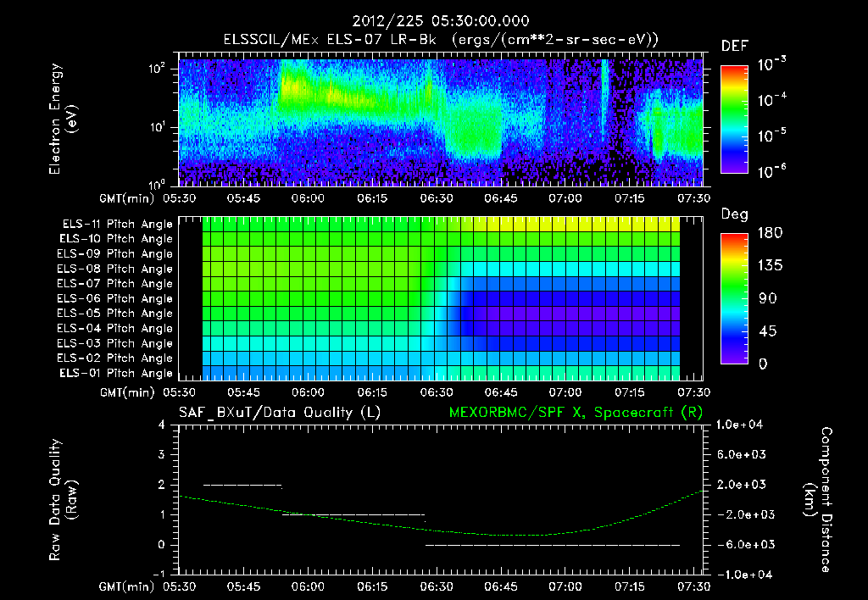The width and height of the screenshot is (868, 600).
Task: Click the Deg pitch angle color bar
Action: (734, 299)
